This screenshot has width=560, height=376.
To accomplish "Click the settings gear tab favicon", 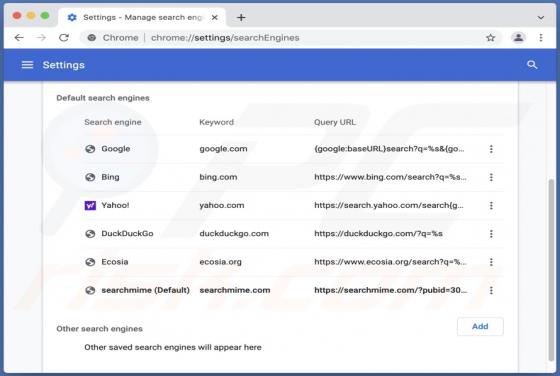I will click(x=72, y=17).
